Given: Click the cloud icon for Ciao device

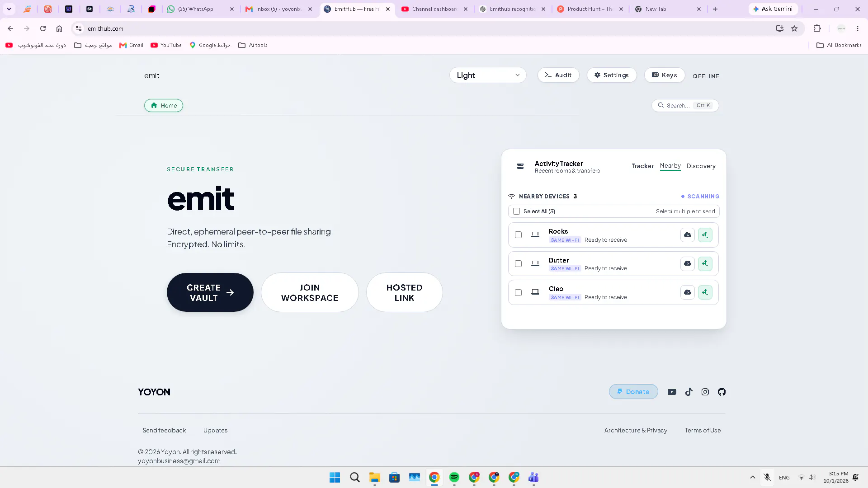Looking at the screenshot, I should coord(687,292).
